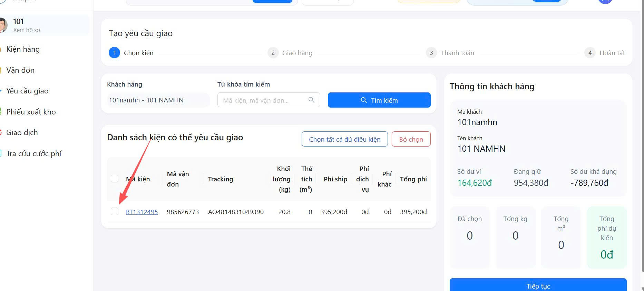Click the Khách hàng field 101namhn
The image size is (644, 291).
pyautogui.click(x=158, y=100)
